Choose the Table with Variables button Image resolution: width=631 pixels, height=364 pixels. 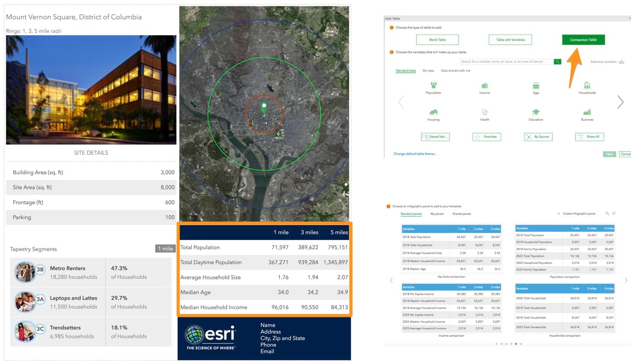coord(510,40)
